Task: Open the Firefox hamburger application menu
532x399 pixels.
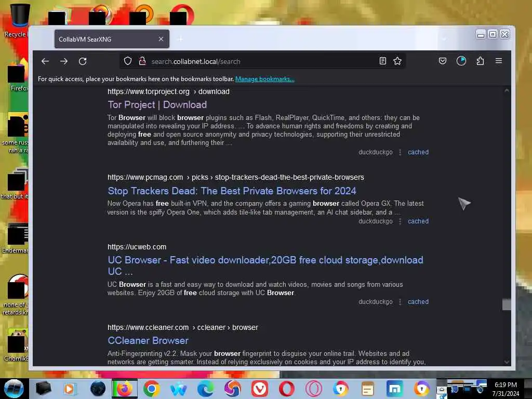Action: tap(499, 61)
